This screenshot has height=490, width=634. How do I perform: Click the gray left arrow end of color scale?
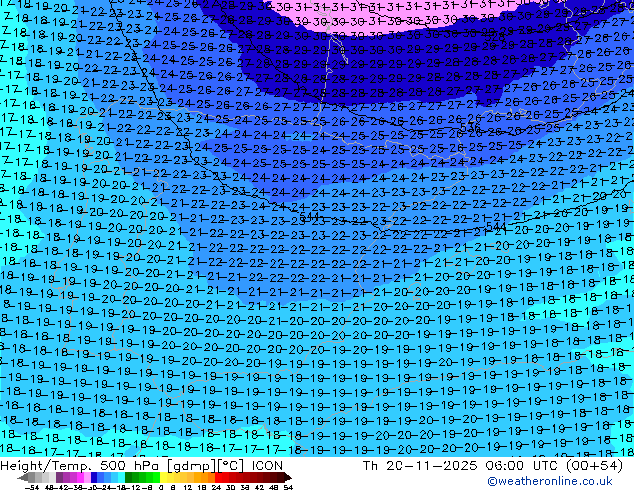23,477
